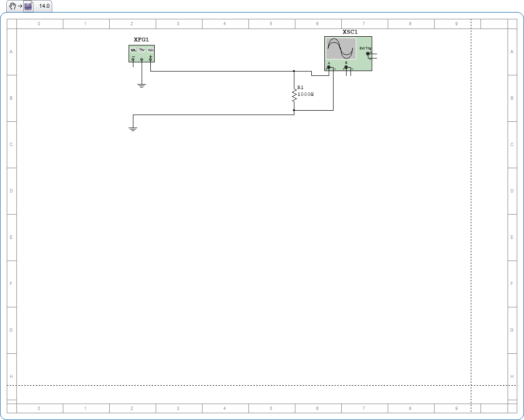The height and width of the screenshot is (420, 524).
Task: Click the Ext Trig terminal on XSC1
Action: (x=368, y=54)
